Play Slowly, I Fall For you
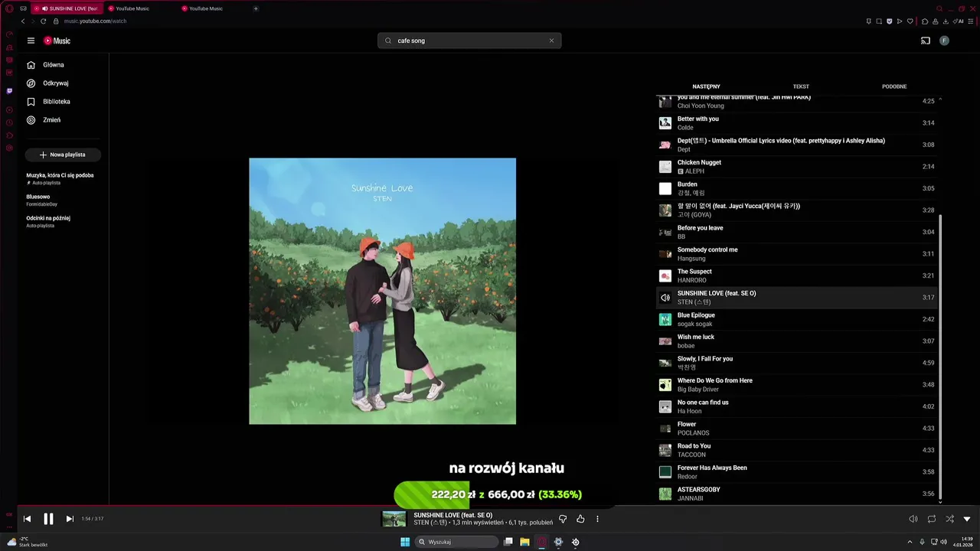Image resolution: width=980 pixels, height=551 pixels. (796, 363)
